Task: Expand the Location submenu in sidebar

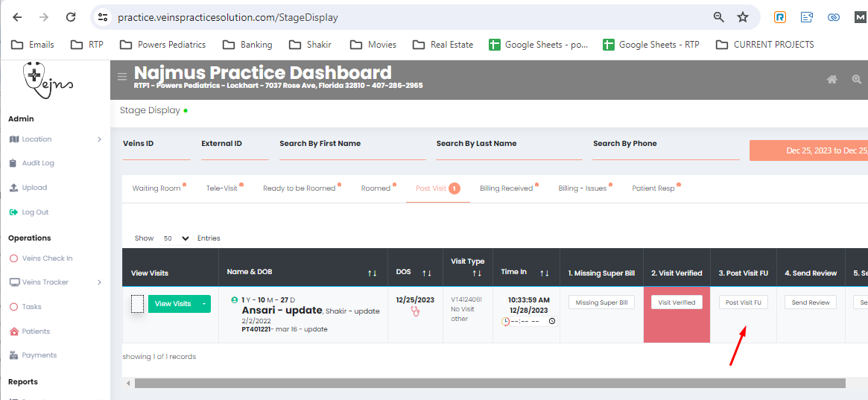Action: click(x=99, y=139)
